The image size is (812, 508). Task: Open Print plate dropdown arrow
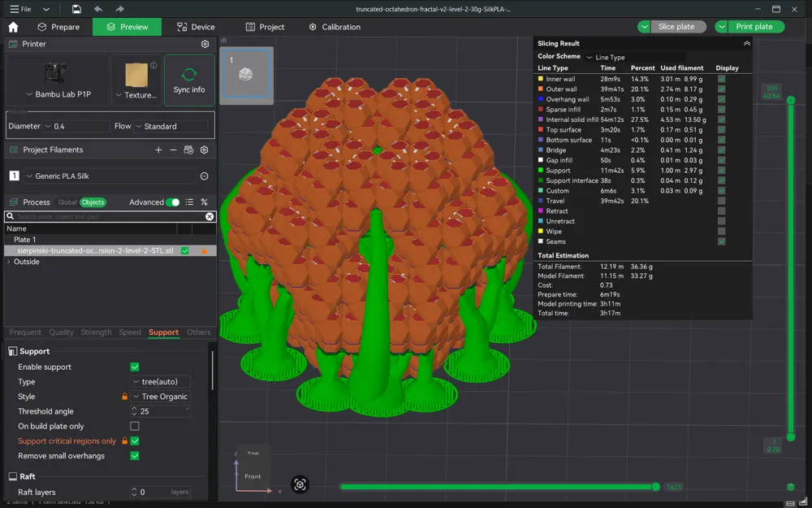pos(721,27)
